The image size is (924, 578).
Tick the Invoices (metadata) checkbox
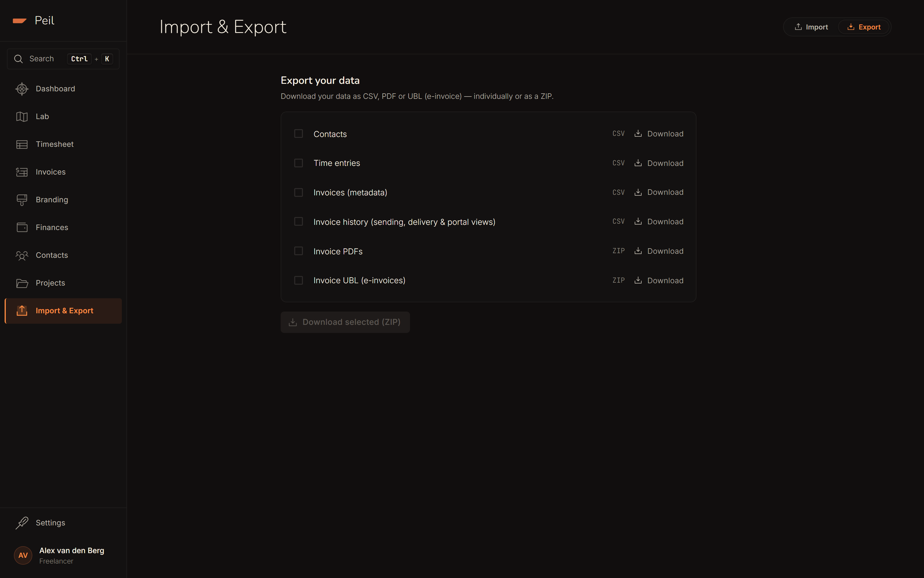point(299,192)
